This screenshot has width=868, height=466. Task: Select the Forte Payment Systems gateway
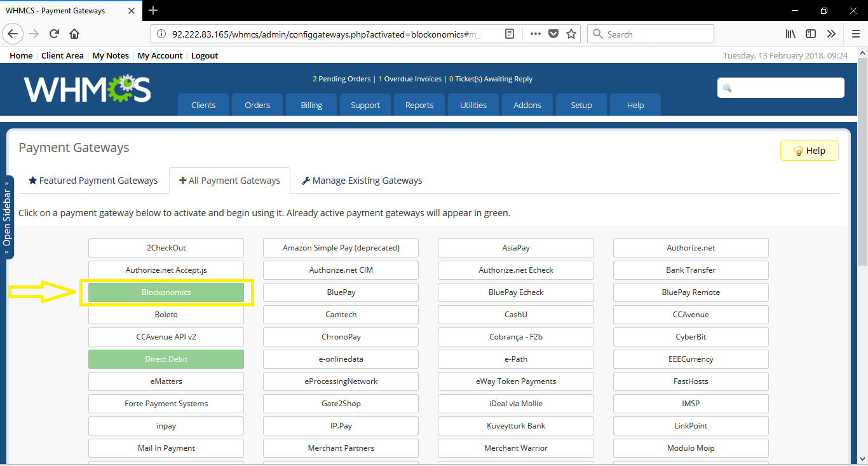(x=166, y=404)
